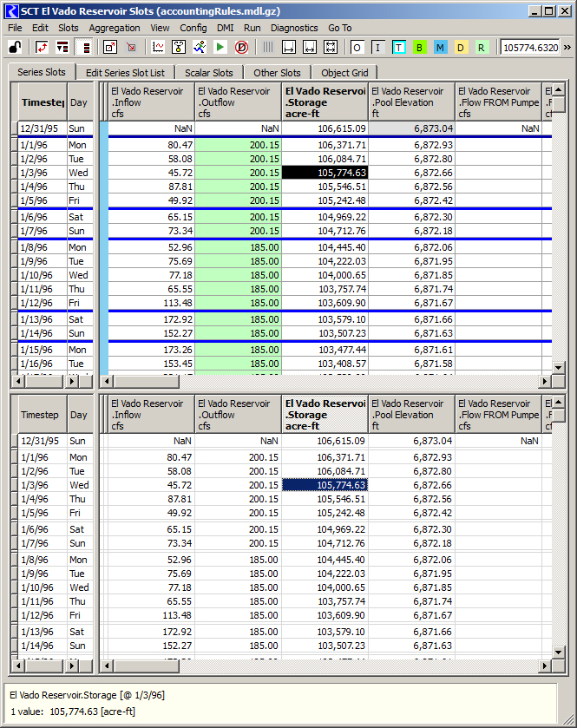Click the unlocked padlock toolbar icon
Image resolution: width=577 pixels, height=728 pixels.
click(x=16, y=48)
